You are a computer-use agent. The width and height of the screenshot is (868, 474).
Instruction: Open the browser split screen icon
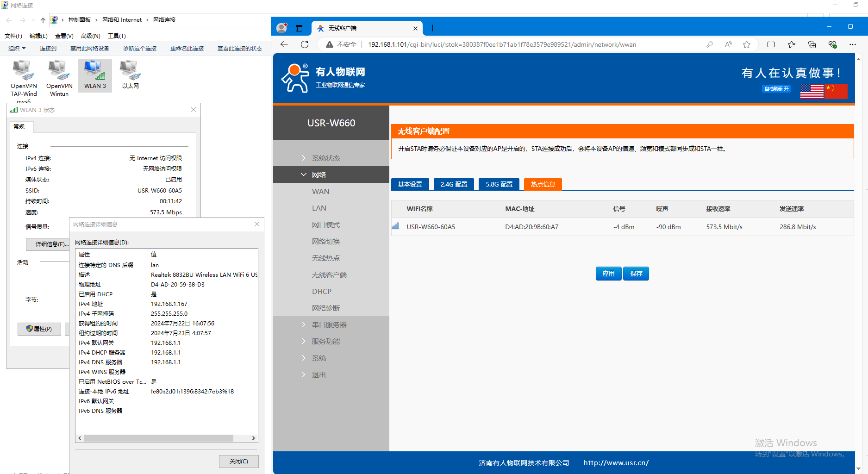click(x=771, y=44)
